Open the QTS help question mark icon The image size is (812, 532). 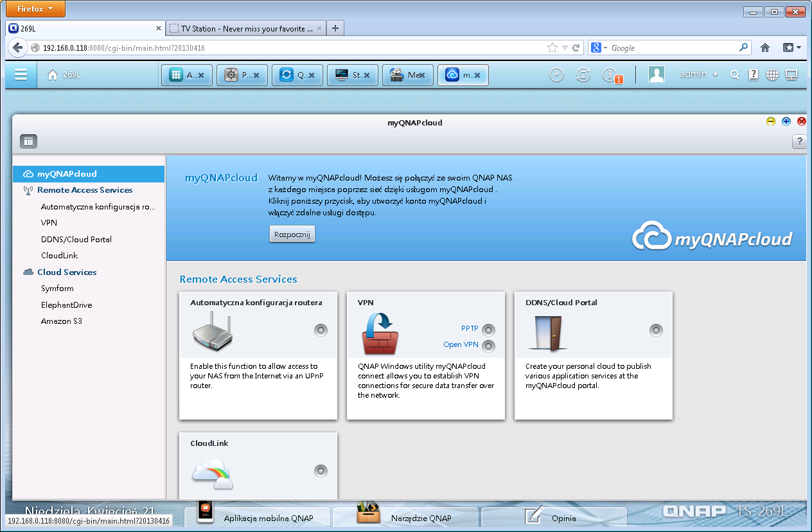coord(754,75)
